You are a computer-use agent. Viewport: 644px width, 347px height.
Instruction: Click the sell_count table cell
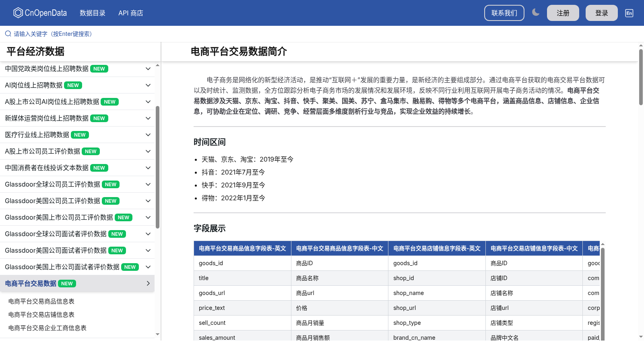click(x=242, y=323)
